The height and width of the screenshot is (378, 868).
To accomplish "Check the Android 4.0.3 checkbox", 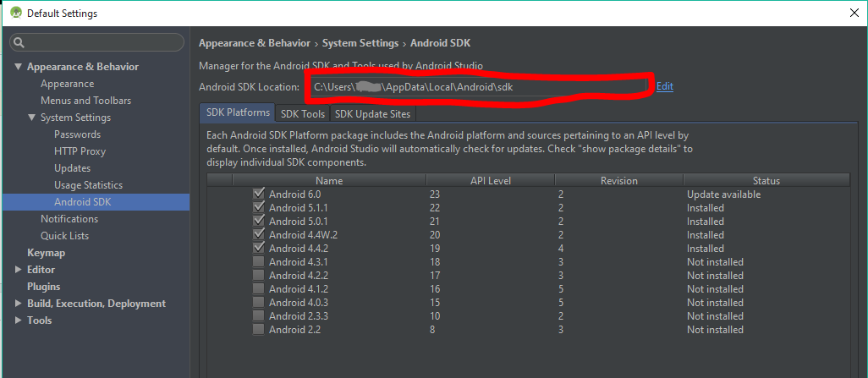I will pos(259,302).
